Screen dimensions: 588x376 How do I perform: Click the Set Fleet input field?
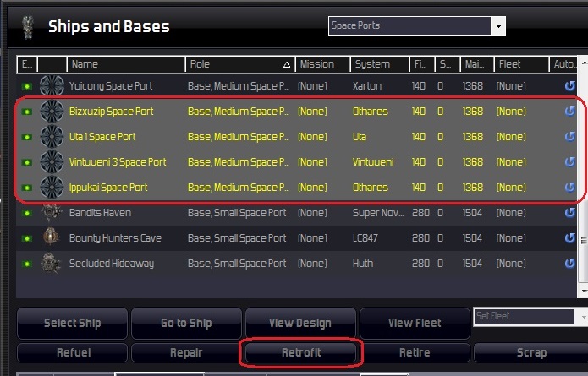pos(525,317)
